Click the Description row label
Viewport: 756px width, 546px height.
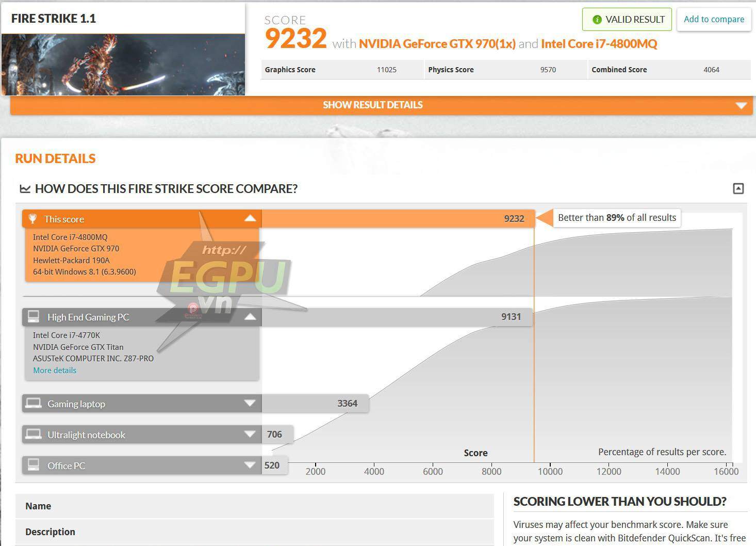tap(50, 532)
